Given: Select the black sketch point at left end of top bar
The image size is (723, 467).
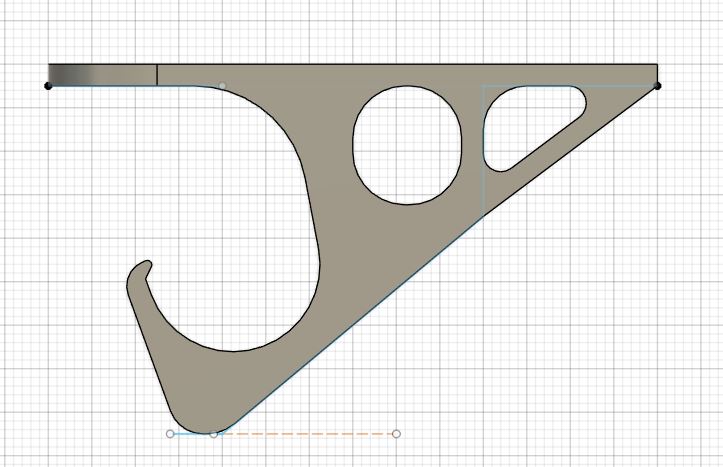Looking at the screenshot, I should (x=48, y=86).
